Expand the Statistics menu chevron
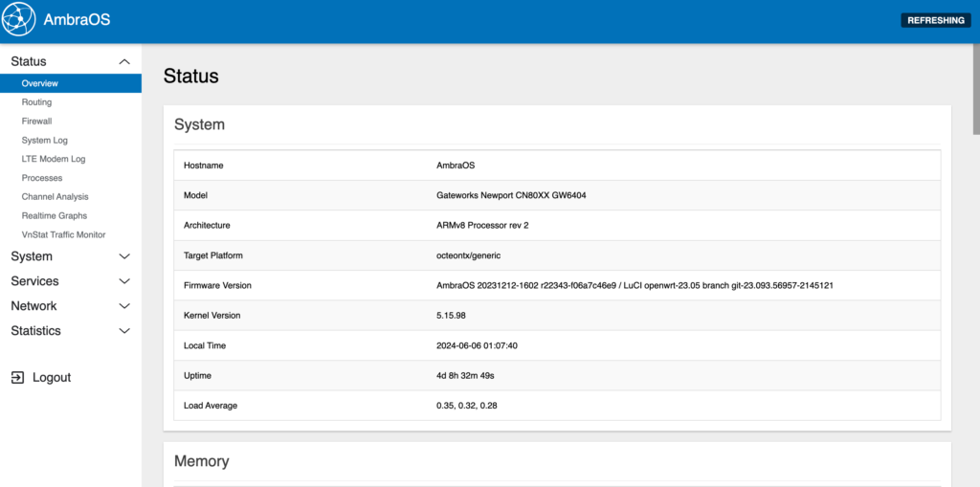 [124, 331]
